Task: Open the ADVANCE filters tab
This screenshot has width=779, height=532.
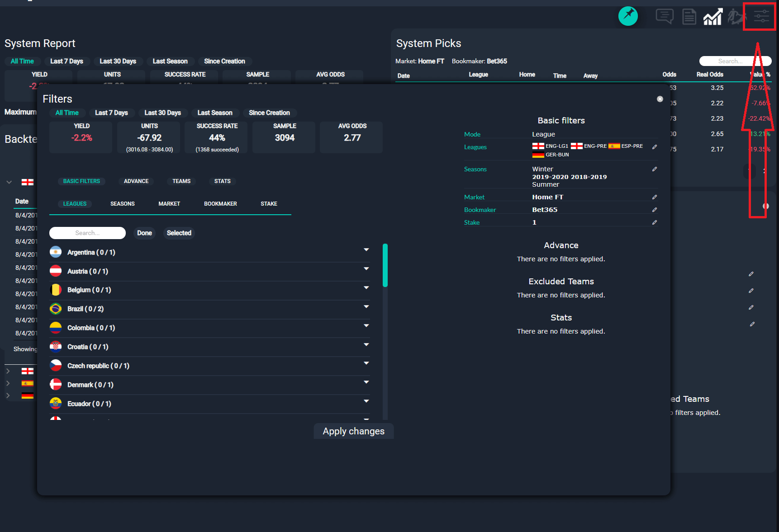Action: [x=136, y=181]
